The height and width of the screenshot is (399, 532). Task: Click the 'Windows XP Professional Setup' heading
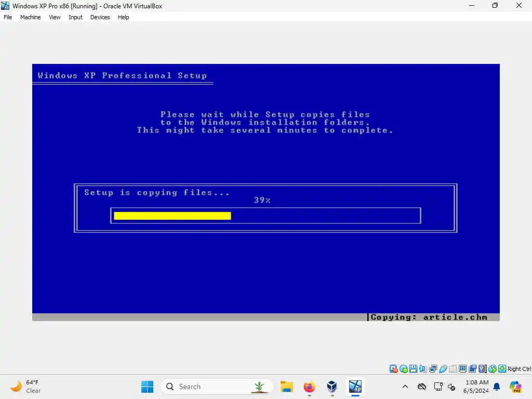(122, 75)
